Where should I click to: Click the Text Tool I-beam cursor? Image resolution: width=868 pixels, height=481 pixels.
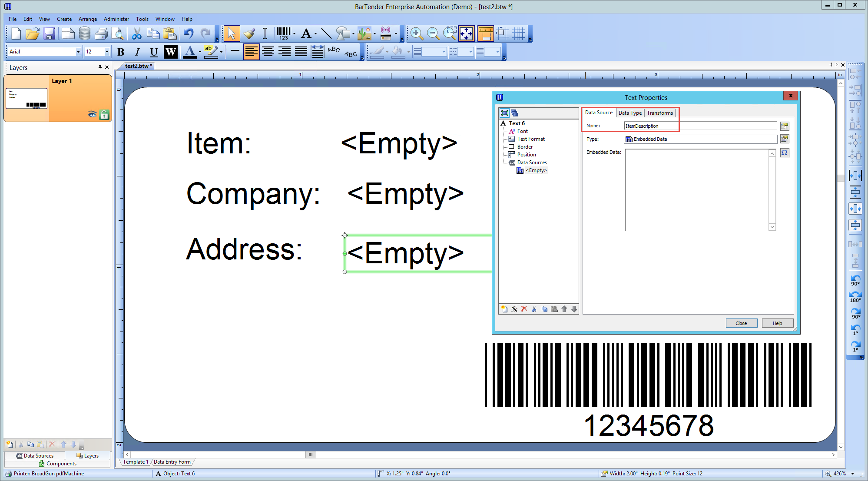265,33
